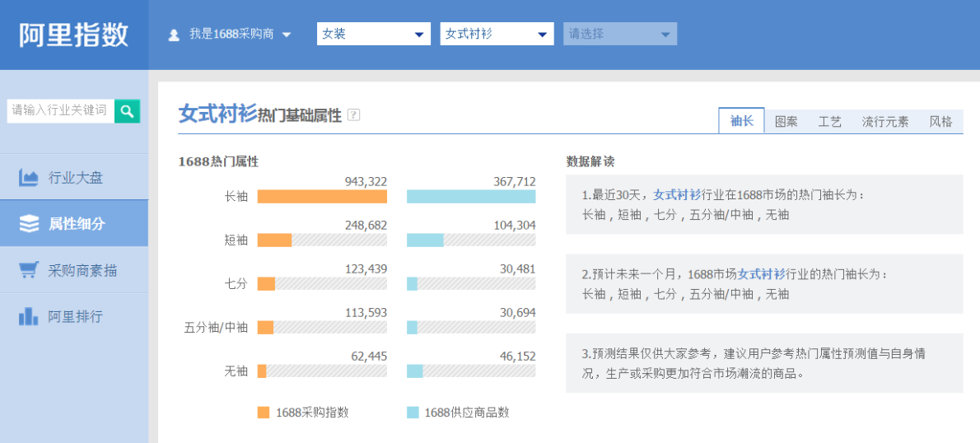Image resolution: width=980 pixels, height=443 pixels.
Task: Click the 采购商素描 shopping cart icon
Action: pyautogui.click(x=29, y=271)
